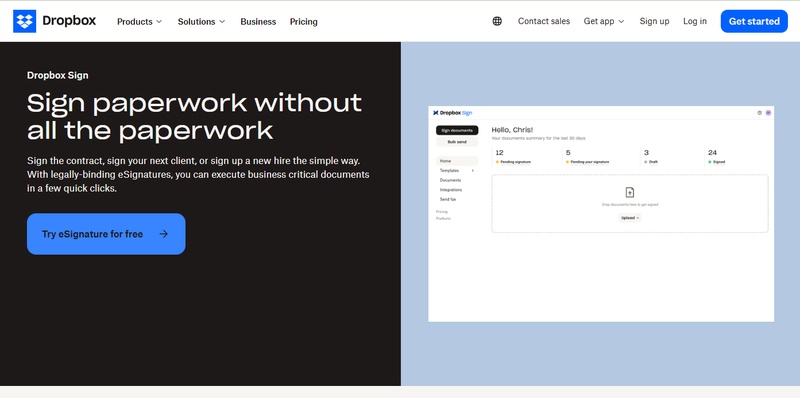Click Try eSignature for free button

pyautogui.click(x=106, y=234)
